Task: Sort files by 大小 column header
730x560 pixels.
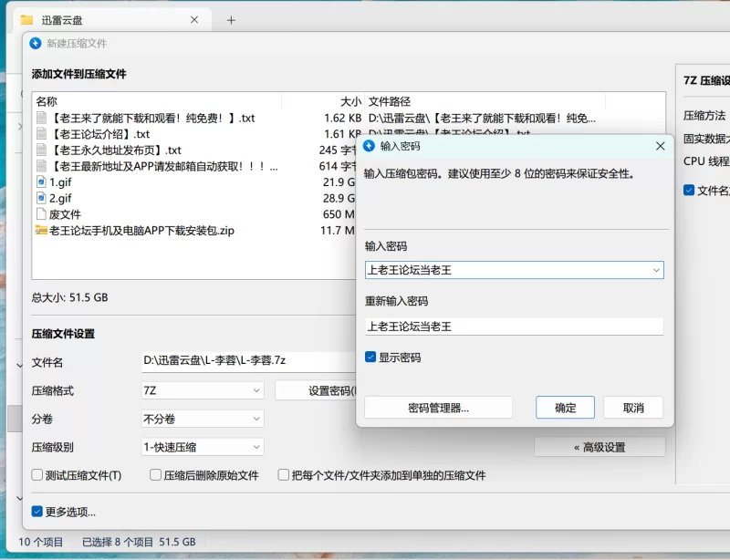Action: pos(350,101)
